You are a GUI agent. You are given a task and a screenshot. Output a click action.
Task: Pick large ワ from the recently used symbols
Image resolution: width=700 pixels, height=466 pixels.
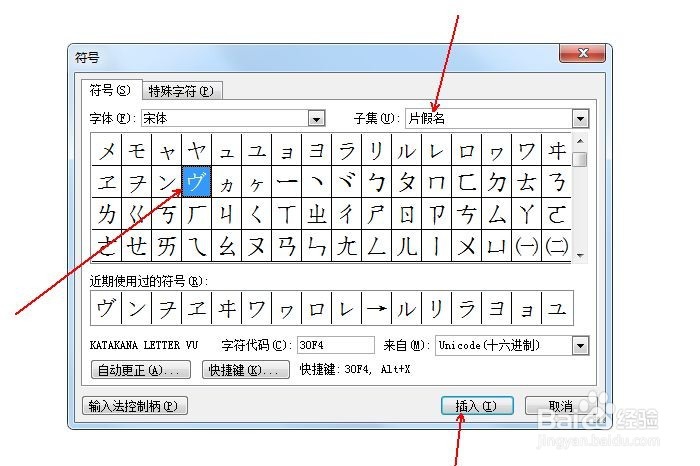pos(256,308)
